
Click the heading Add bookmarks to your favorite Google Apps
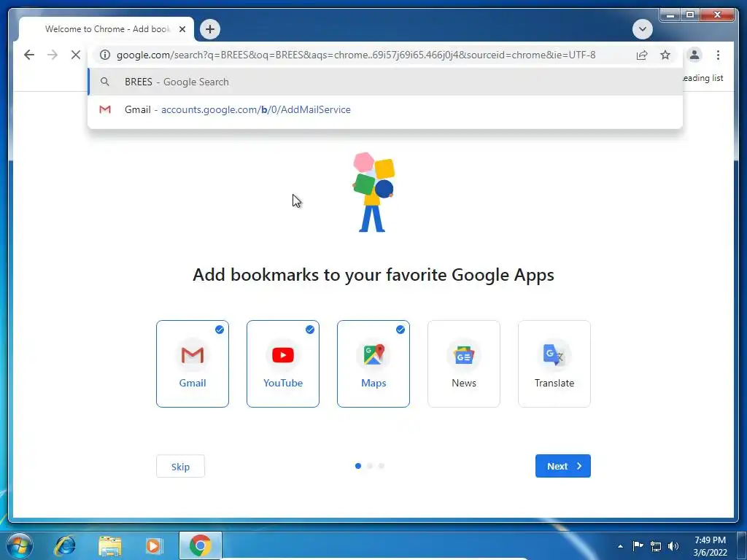[x=373, y=275]
